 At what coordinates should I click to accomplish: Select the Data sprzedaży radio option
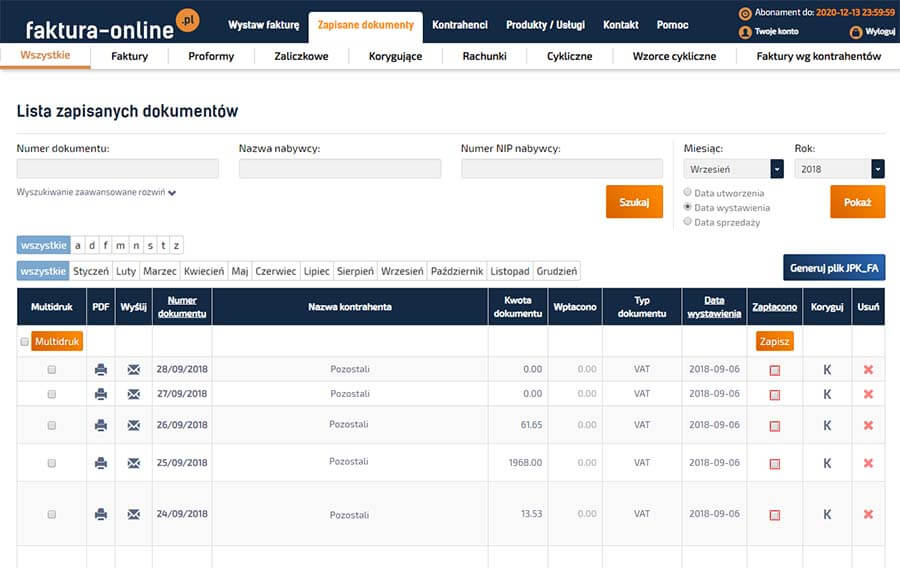click(688, 221)
